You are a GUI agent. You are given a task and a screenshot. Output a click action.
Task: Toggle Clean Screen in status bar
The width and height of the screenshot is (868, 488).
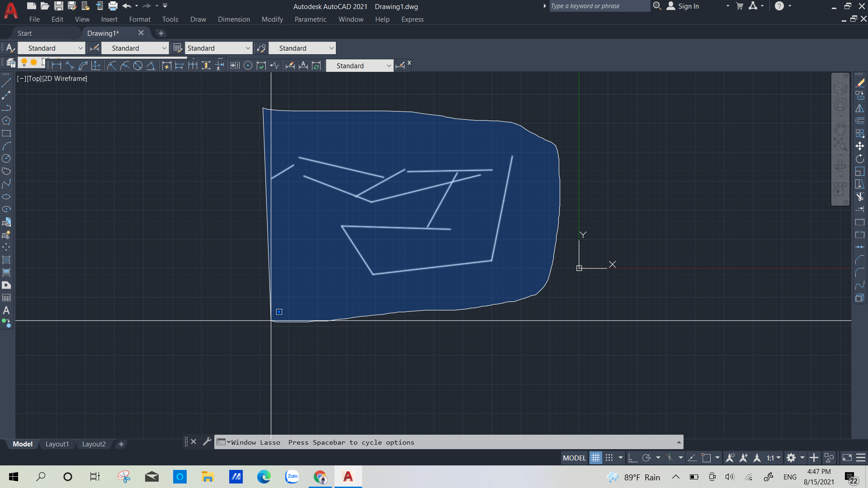click(x=847, y=458)
